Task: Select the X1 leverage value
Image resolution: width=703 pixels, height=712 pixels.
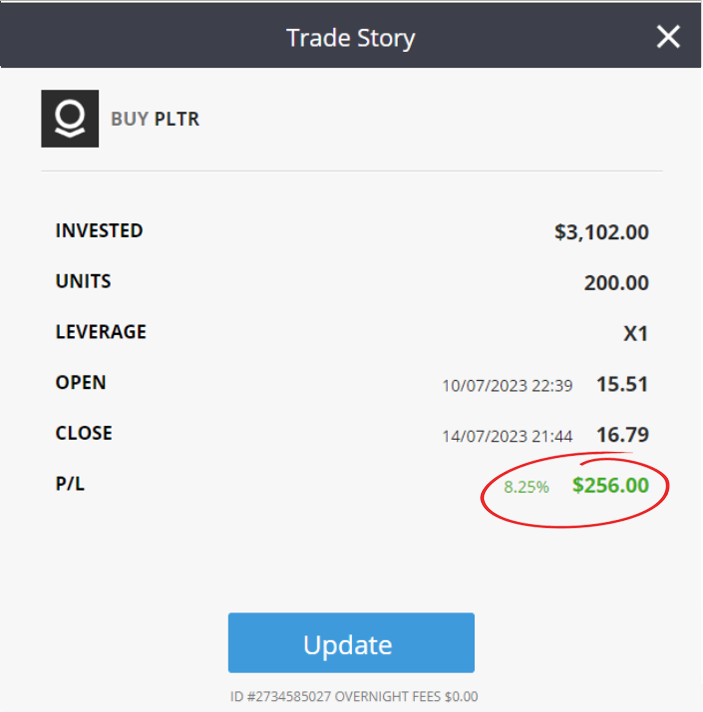Action: click(x=636, y=333)
